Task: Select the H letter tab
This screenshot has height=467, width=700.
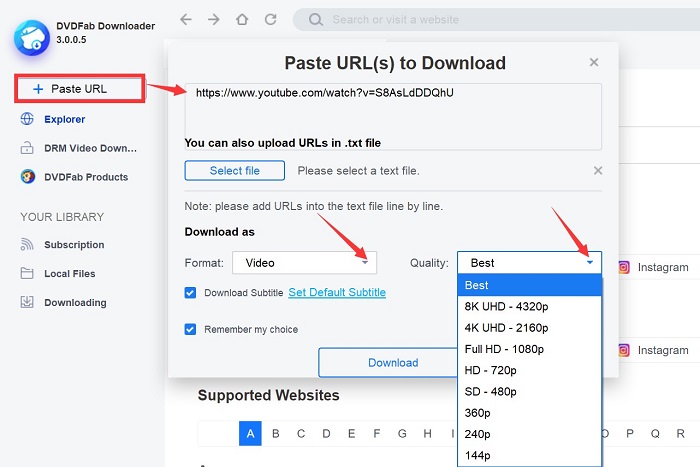Action: tap(427, 434)
